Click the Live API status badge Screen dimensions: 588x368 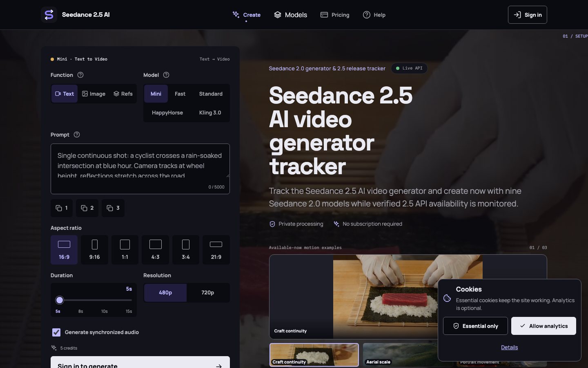tap(409, 68)
